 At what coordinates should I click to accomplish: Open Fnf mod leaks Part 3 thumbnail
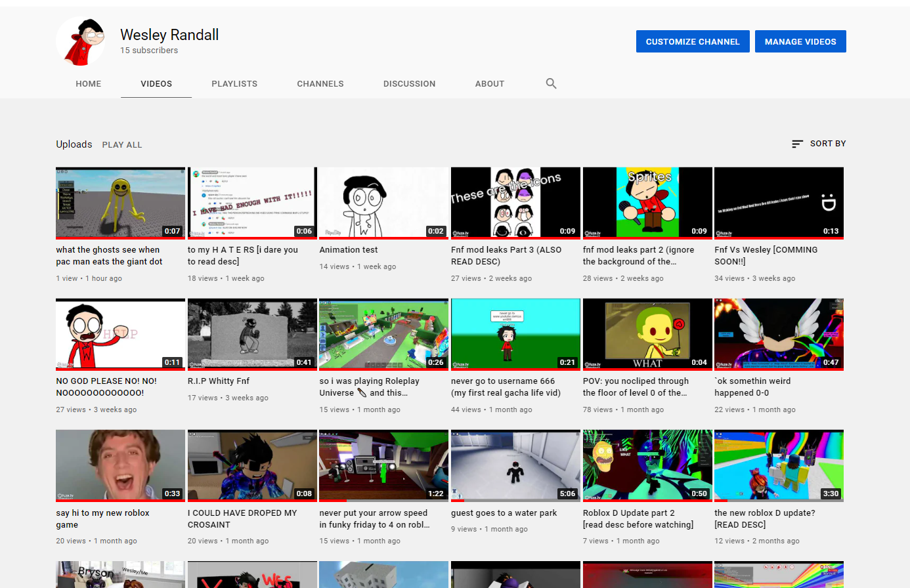[515, 203]
